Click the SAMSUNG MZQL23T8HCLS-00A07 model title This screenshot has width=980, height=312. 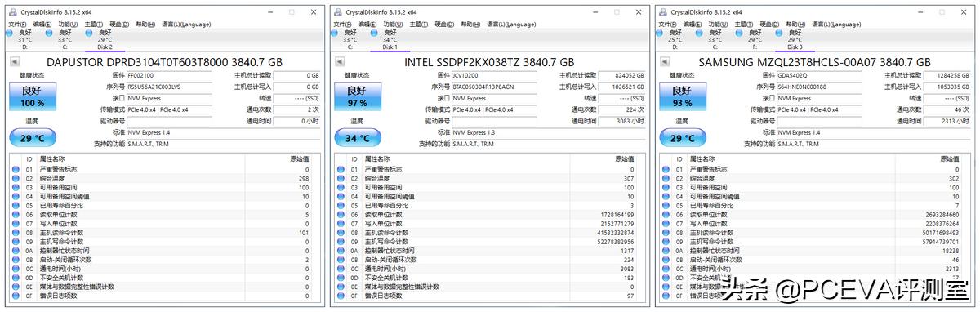[815, 62]
